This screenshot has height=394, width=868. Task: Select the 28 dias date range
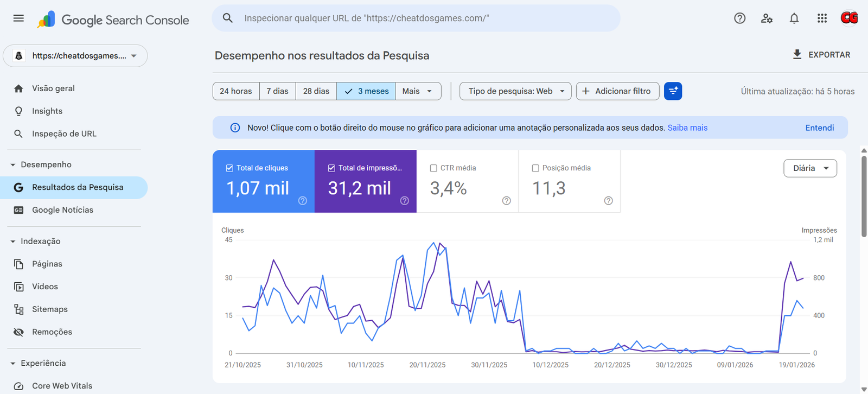[316, 91]
